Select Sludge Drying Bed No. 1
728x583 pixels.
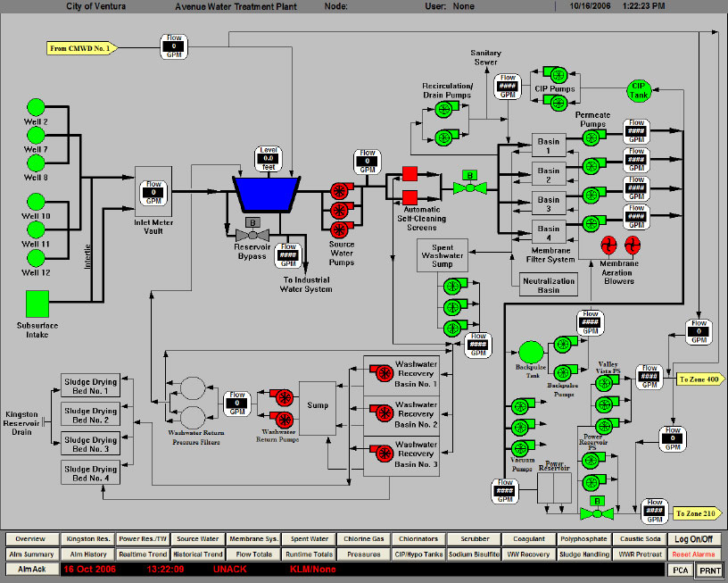click(x=90, y=385)
